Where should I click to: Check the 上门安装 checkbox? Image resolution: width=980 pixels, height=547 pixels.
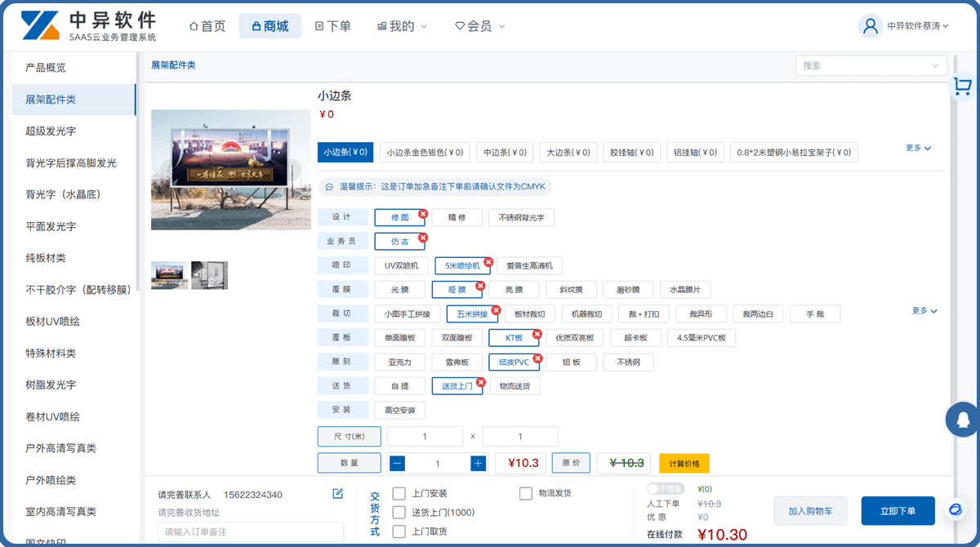399,493
